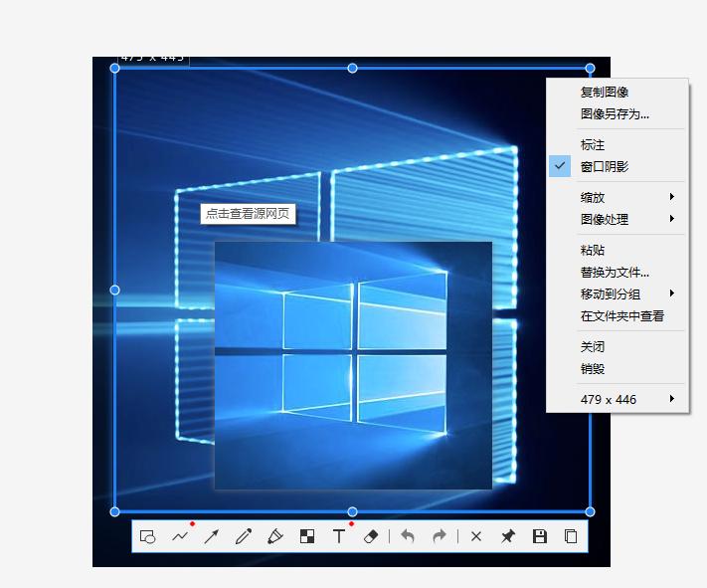Expand the 缩放 submenu
The image size is (707, 588).
tap(618, 197)
